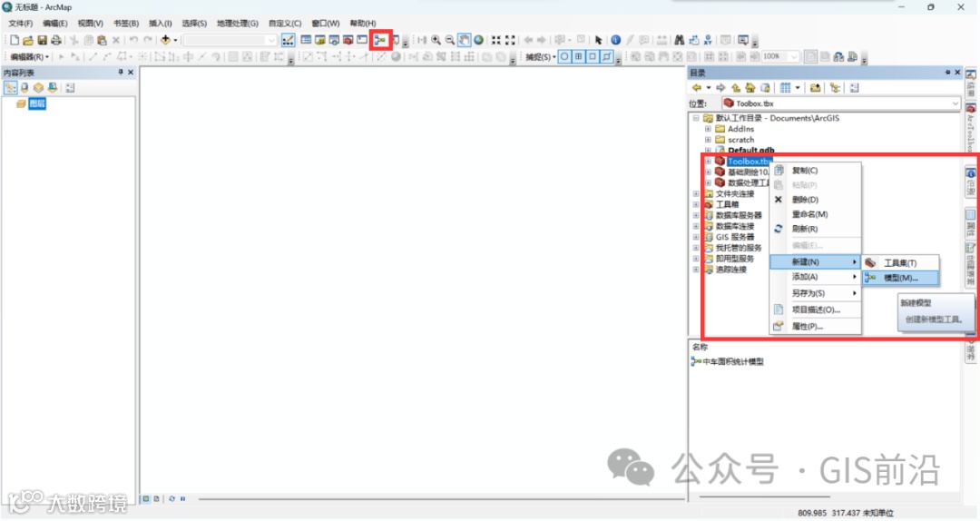The height and width of the screenshot is (521, 980).
Task: Select the 图层 data frame
Action: click(37, 103)
